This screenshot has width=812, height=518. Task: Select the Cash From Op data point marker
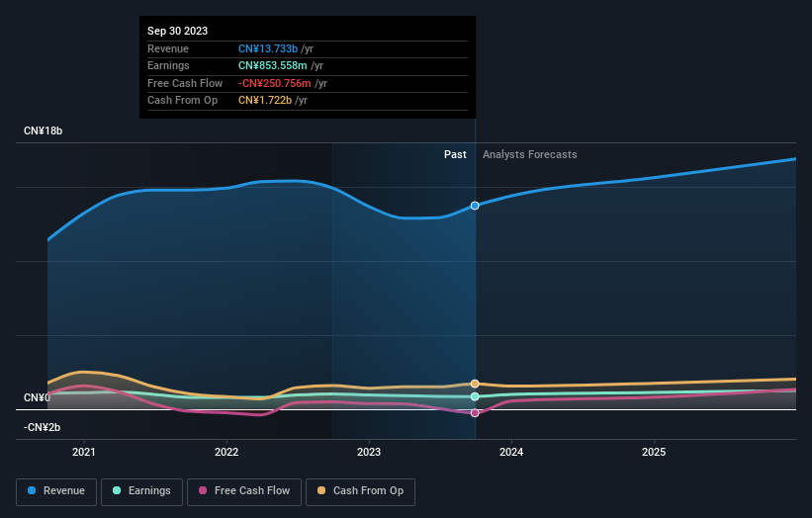point(475,384)
